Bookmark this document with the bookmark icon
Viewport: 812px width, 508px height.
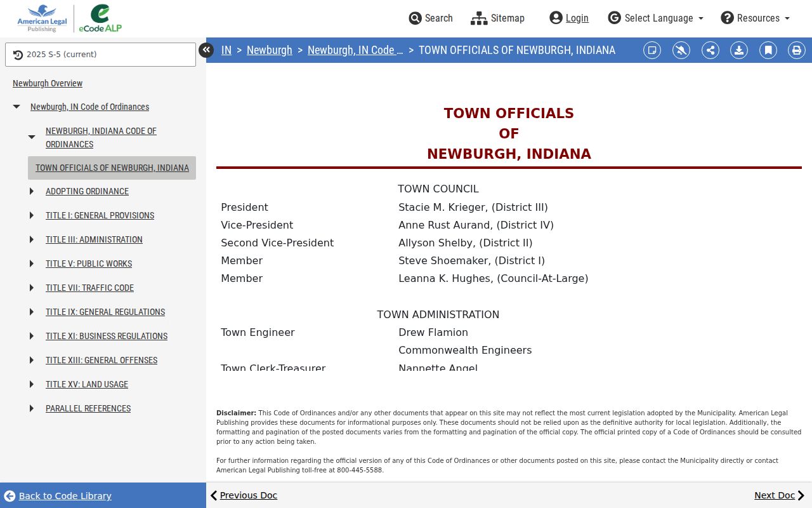tap(768, 50)
